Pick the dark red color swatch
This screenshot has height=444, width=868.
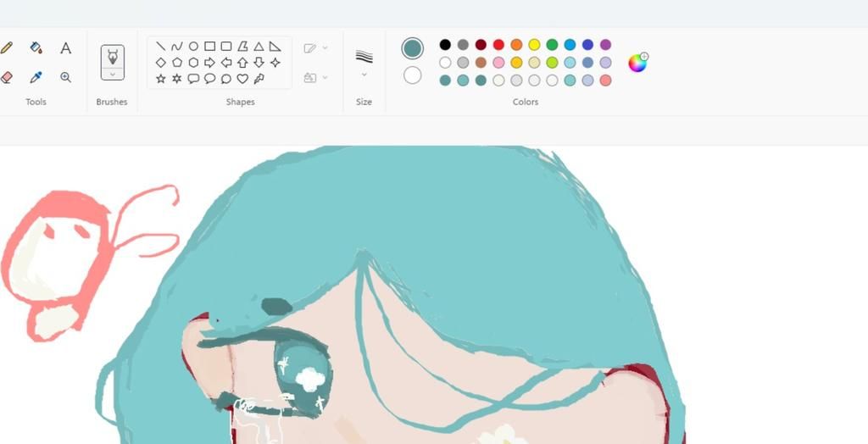tap(481, 44)
